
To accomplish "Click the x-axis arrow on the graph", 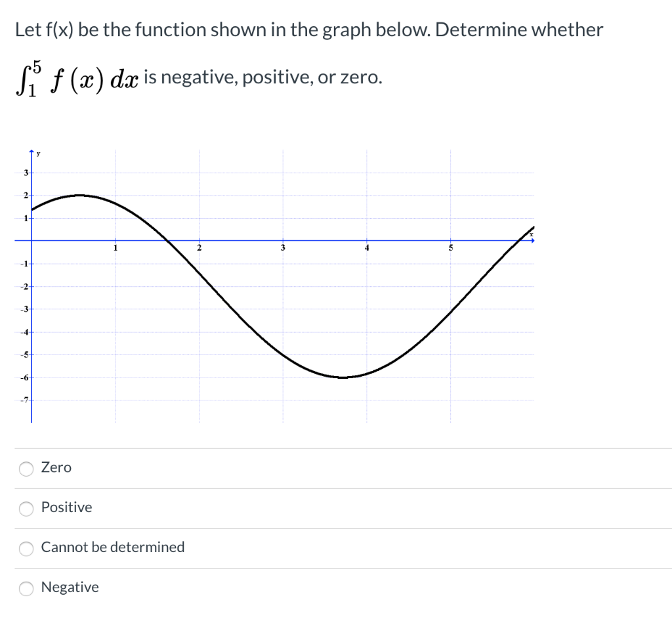I will click(532, 240).
